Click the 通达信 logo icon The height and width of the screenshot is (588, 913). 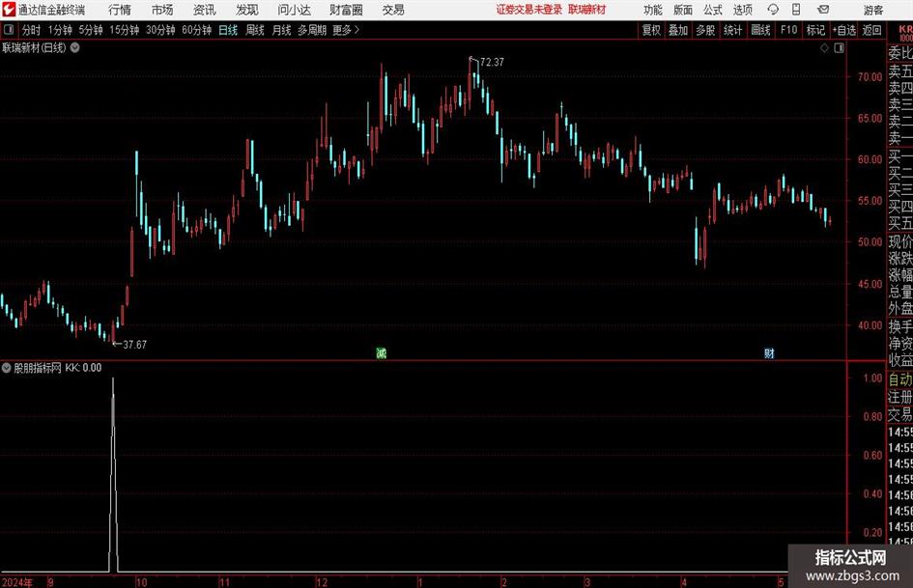[8, 10]
